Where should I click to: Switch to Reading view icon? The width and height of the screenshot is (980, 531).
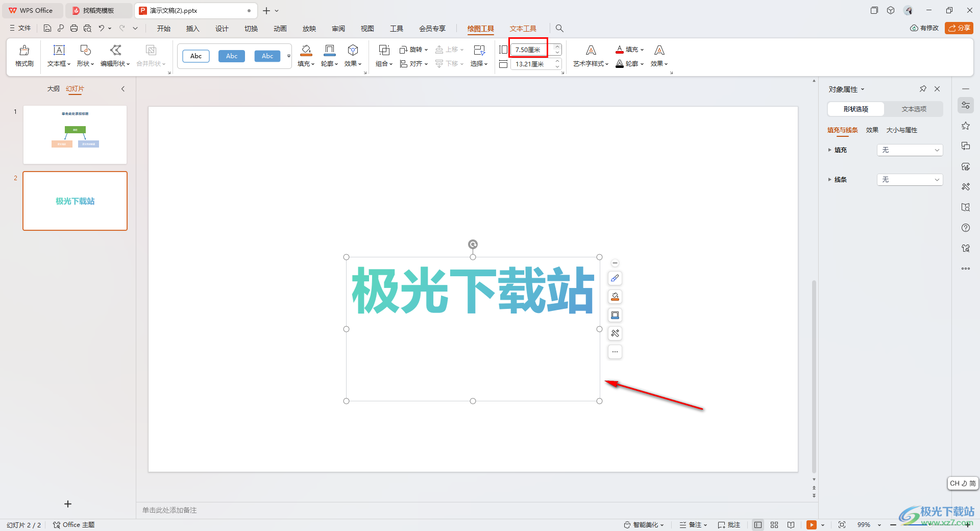pos(791,525)
